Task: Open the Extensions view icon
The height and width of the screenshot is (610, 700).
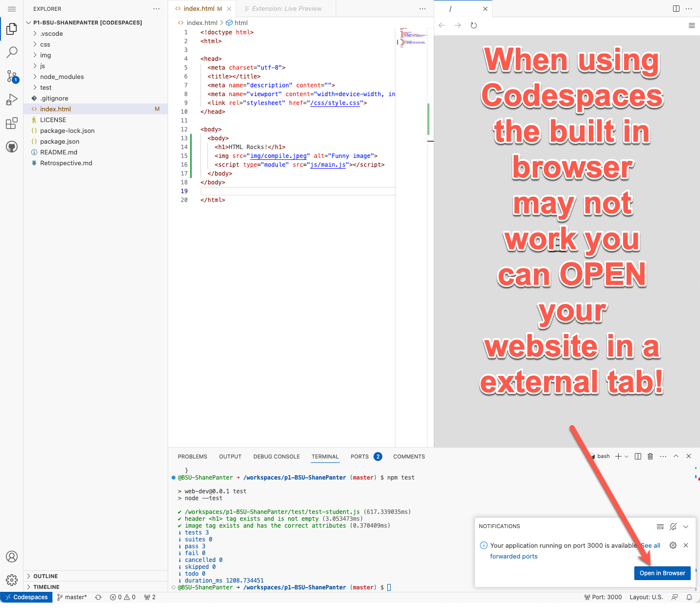Action: click(x=12, y=123)
